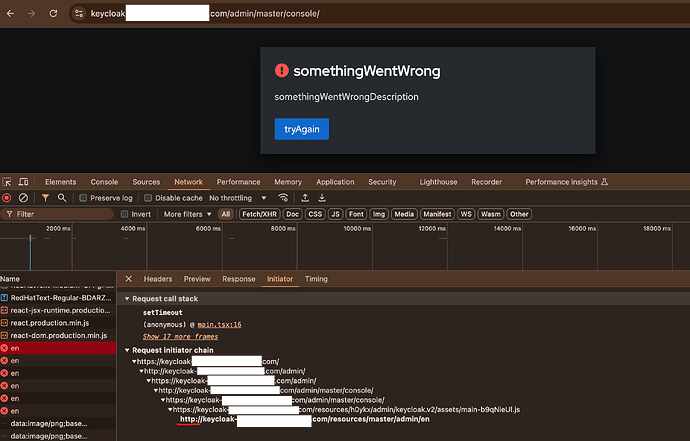Activate the inspect element picker icon
Screen dimensions: 690x441
pyautogui.click(x=7, y=182)
